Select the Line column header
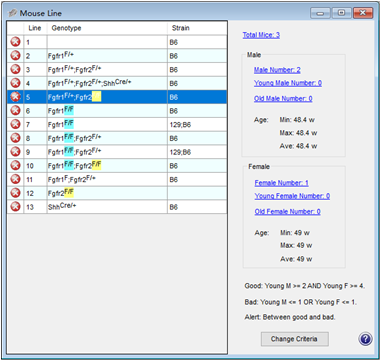Image resolution: width=381 pixels, height=361 pixels. coord(35,28)
